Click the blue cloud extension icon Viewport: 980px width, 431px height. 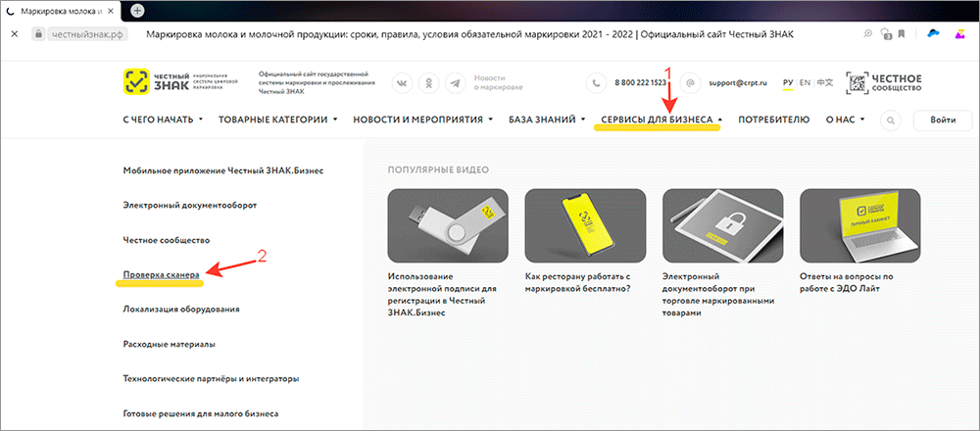933,33
